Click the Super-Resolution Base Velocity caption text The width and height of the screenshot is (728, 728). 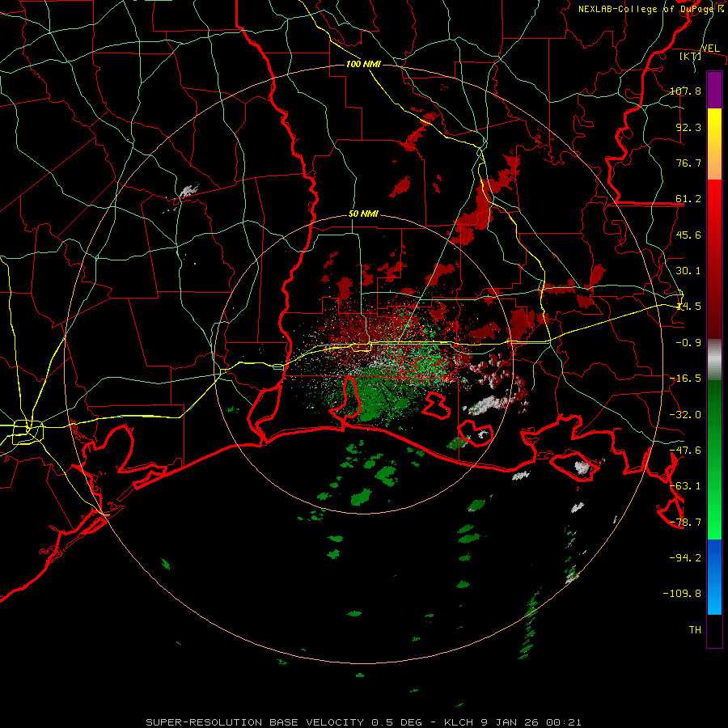[363, 722]
